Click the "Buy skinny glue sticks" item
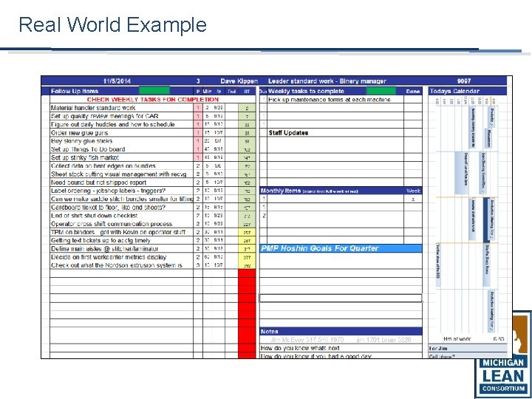Image resolution: width=532 pixels, height=399 pixels. [81, 141]
